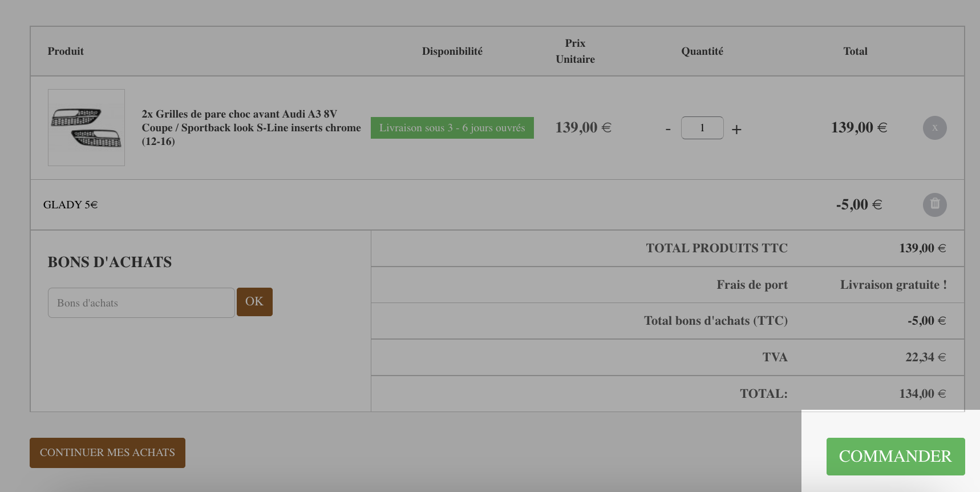Screen dimensions: 980x492
Task: Click the Quantité column header
Action: (x=702, y=51)
